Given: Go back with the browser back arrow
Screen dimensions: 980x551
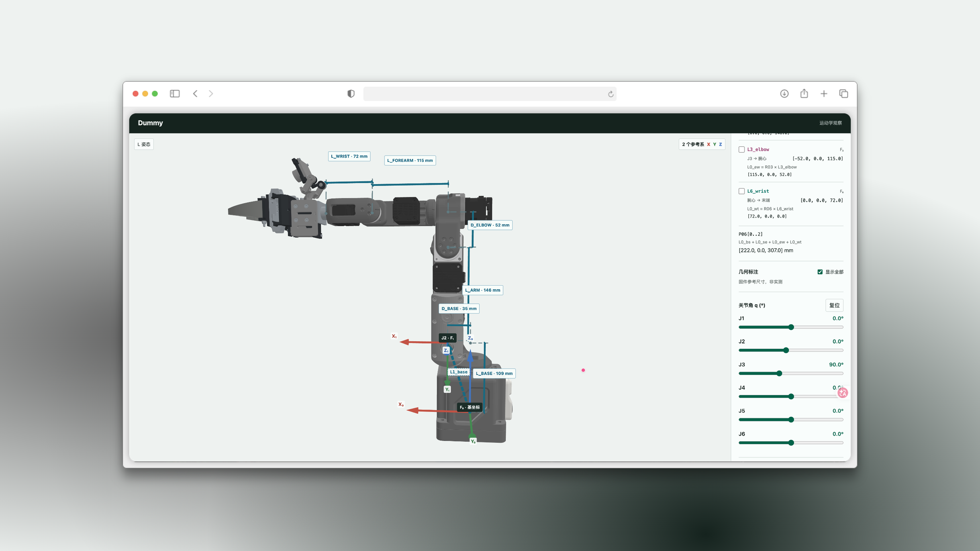Looking at the screenshot, I should pos(195,94).
